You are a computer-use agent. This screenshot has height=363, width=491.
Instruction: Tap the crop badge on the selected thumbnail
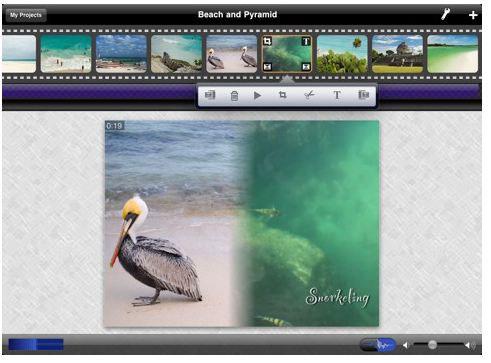(x=267, y=41)
